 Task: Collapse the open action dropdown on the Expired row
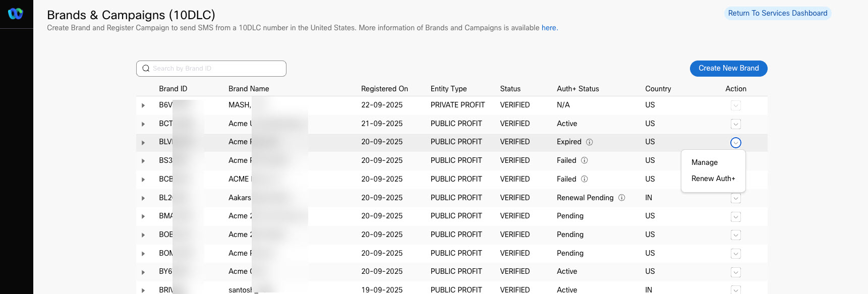(x=735, y=143)
